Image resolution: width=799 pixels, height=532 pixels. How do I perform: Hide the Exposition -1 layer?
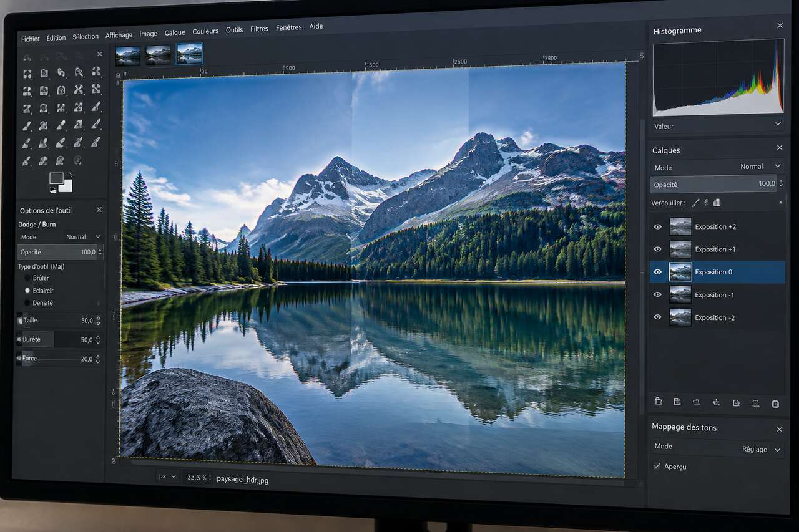click(657, 294)
